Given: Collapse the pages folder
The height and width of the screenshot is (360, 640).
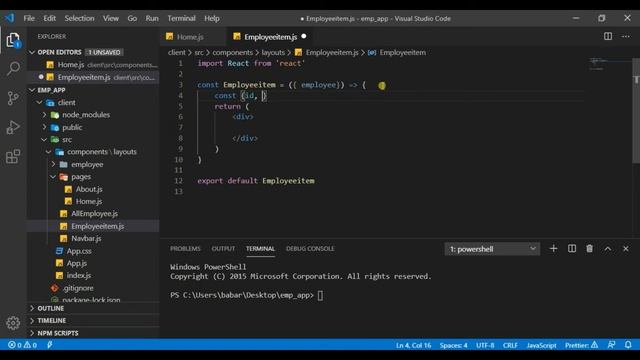Looking at the screenshot, I should pyautogui.click(x=53, y=177).
